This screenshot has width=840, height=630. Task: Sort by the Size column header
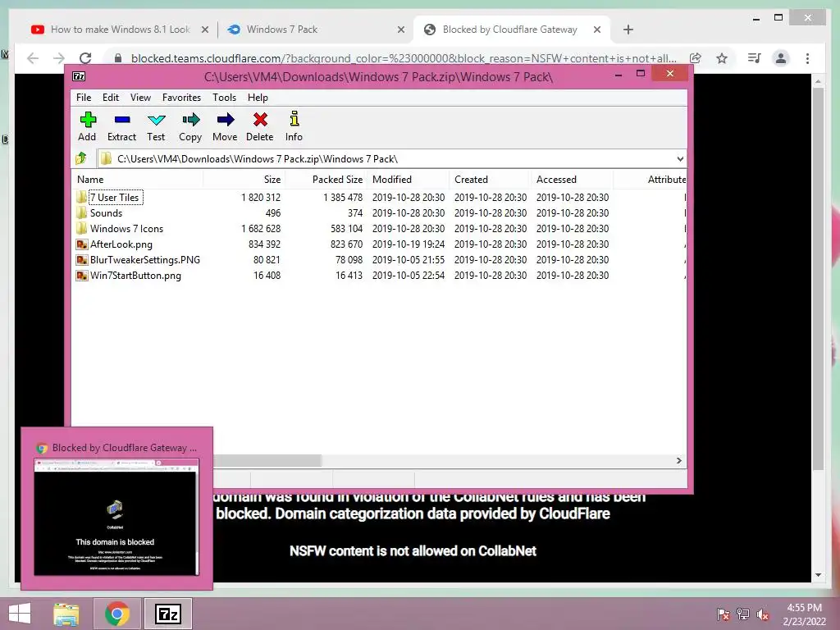(x=244, y=180)
